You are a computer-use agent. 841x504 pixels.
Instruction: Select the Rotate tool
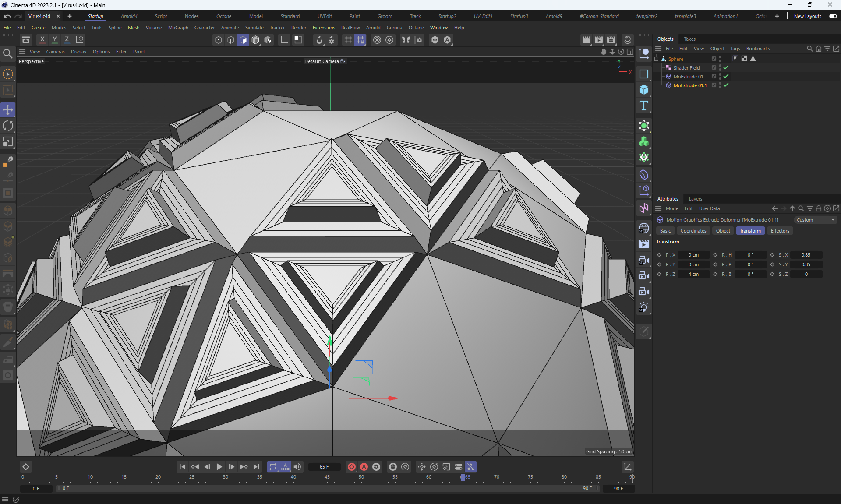tap(8, 126)
